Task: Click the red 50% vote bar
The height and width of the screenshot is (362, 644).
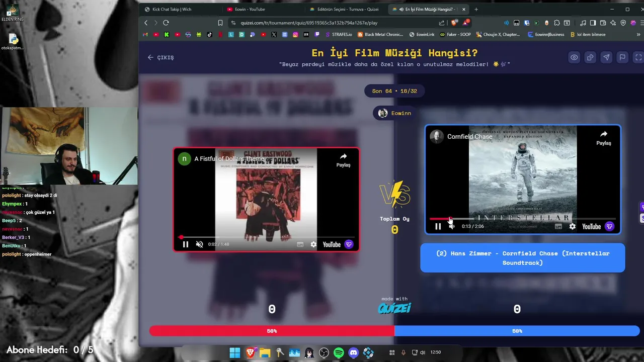Action: (x=272, y=331)
